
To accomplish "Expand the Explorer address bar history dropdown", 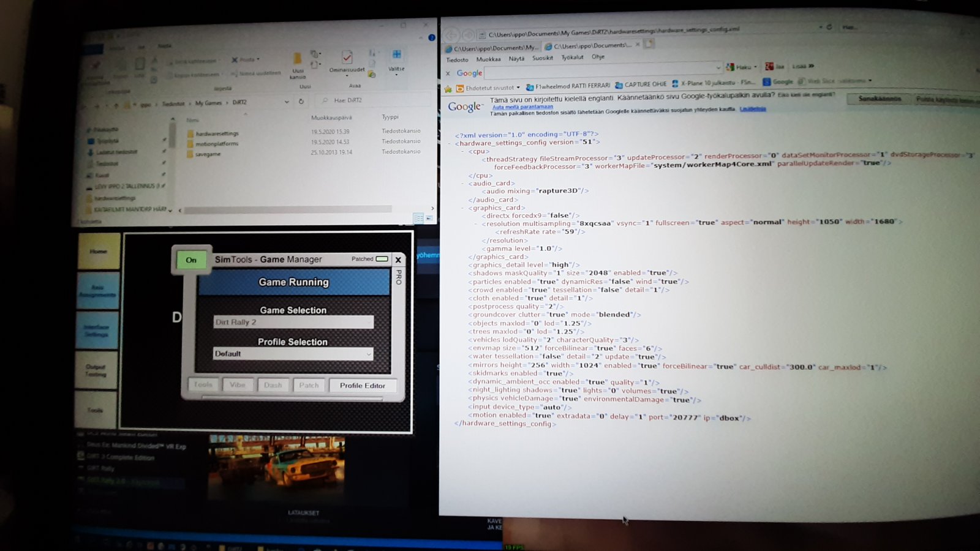I will tap(287, 102).
